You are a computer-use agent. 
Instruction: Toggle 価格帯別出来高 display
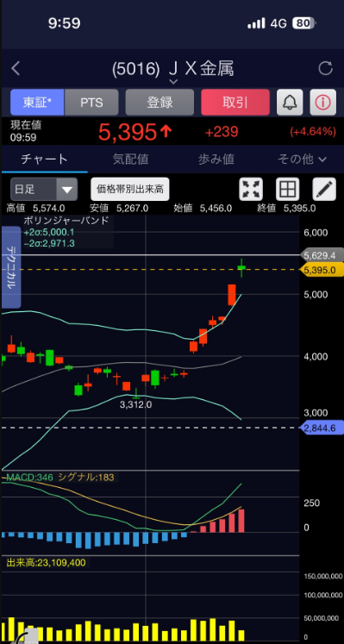[x=130, y=190]
